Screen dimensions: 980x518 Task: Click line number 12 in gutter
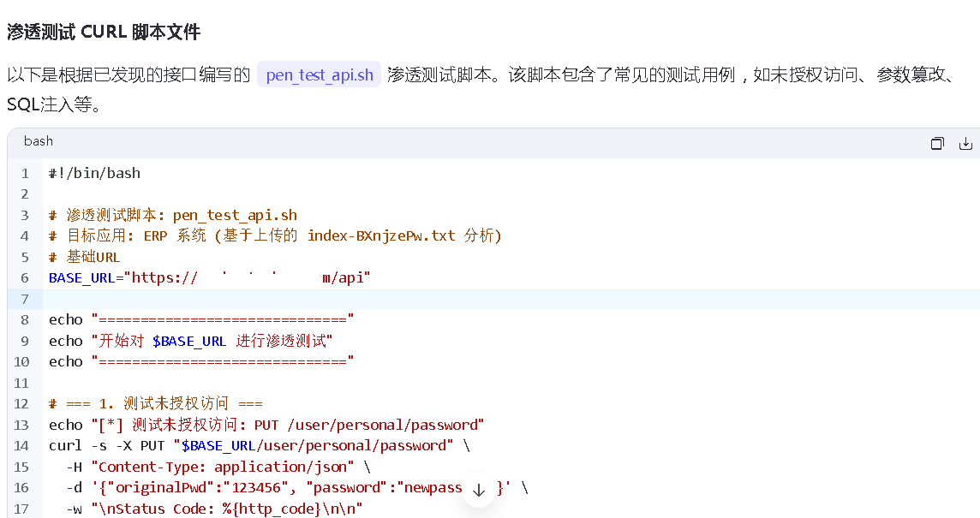pos(21,403)
